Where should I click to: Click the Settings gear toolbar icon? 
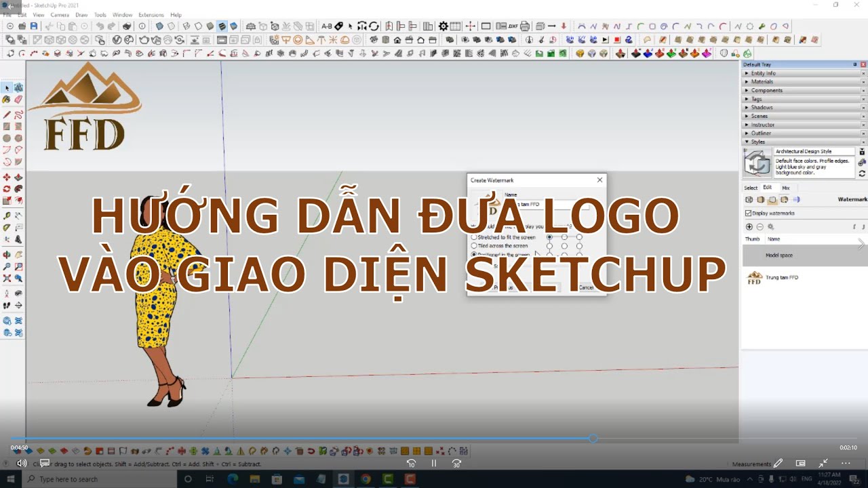(443, 26)
